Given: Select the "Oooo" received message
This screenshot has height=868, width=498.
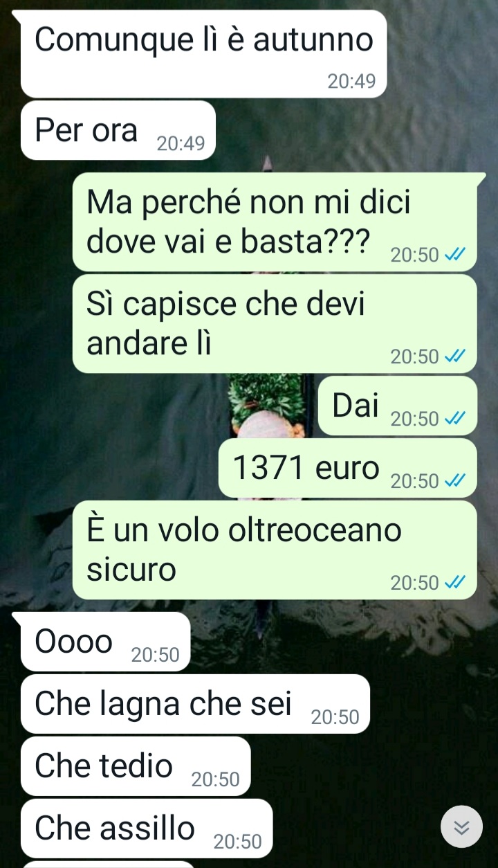Looking at the screenshot, I should coord(105,642).
